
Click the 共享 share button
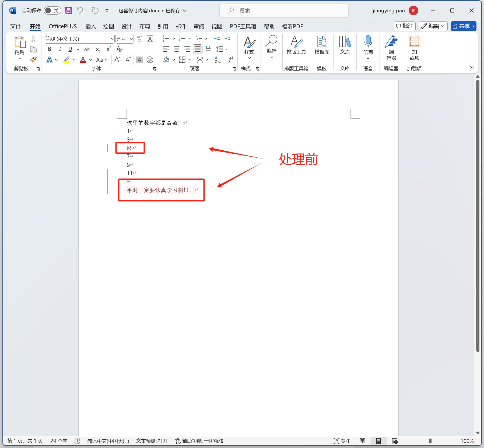(464, 26)
